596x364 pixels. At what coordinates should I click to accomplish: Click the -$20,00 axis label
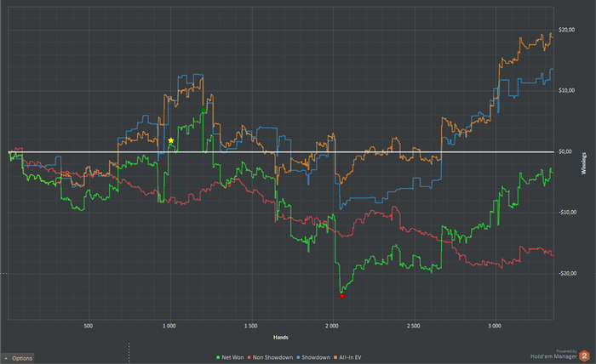[567, 273]
